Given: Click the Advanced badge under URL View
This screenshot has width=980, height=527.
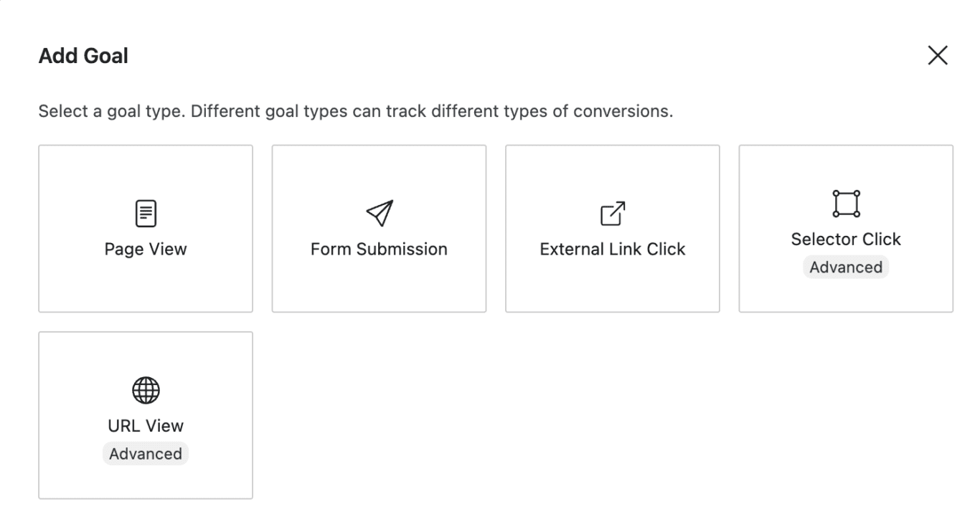Looking at the screenshot, I should (146, 454).
